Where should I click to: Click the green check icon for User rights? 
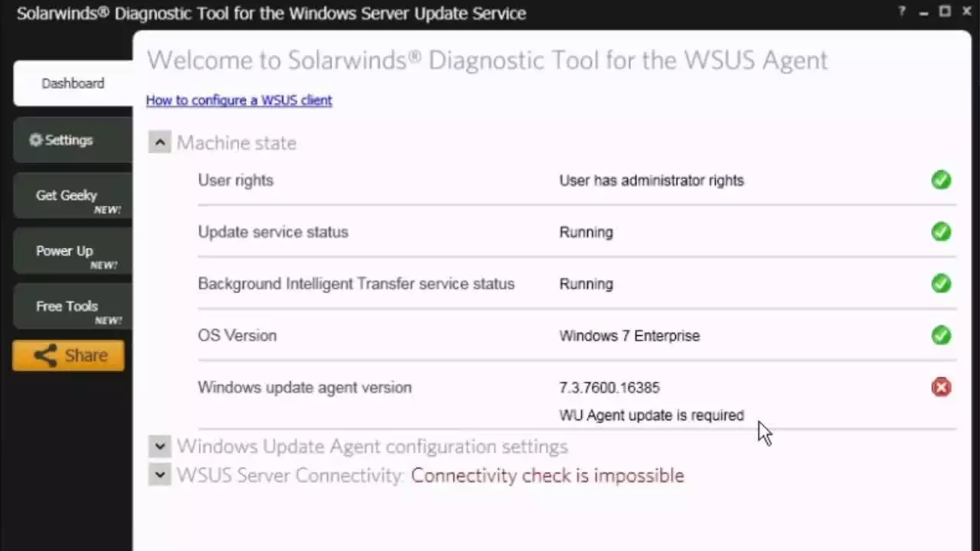coord(941,181)
